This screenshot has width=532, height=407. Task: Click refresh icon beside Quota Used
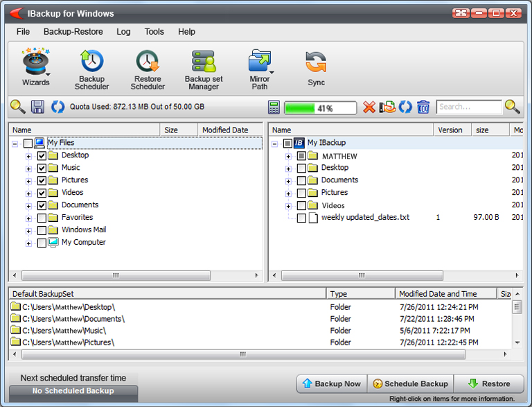tap(57, 107)
